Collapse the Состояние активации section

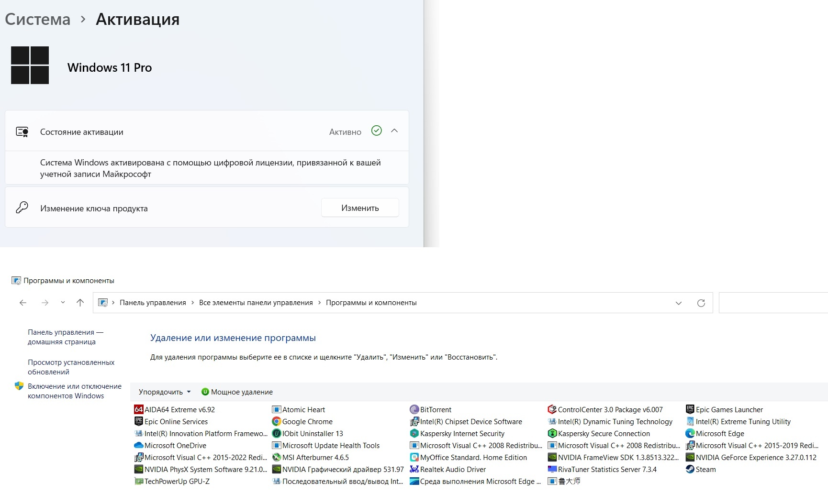pyautogui.click(x=394, y=131)
